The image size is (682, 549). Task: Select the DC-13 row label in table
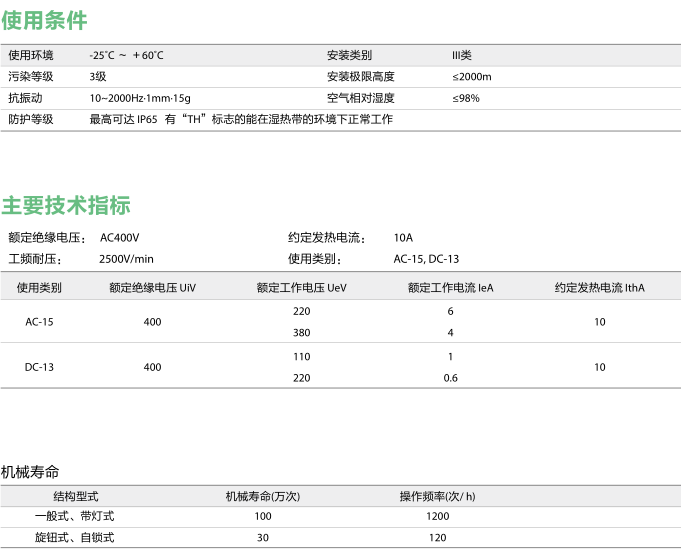click(x=39, y=367)
